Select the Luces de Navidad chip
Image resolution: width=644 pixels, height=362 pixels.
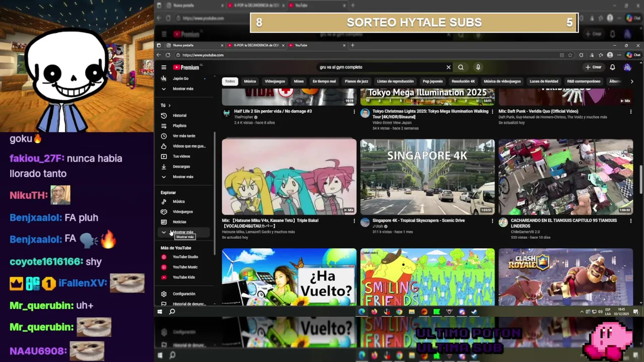[544, 81]
